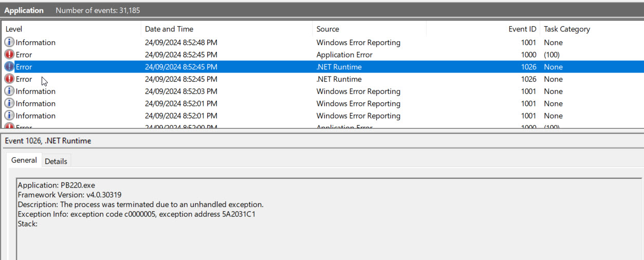Click the error icon on the highlighted .NET Runtime row
This screenshot has width=644, height=260.
coord(9,67)
